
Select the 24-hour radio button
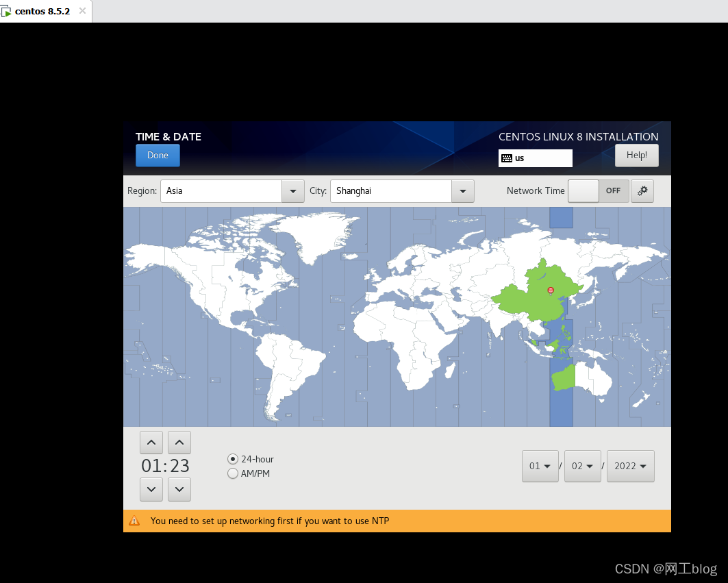pyautogui.click(x=233, y=459)
